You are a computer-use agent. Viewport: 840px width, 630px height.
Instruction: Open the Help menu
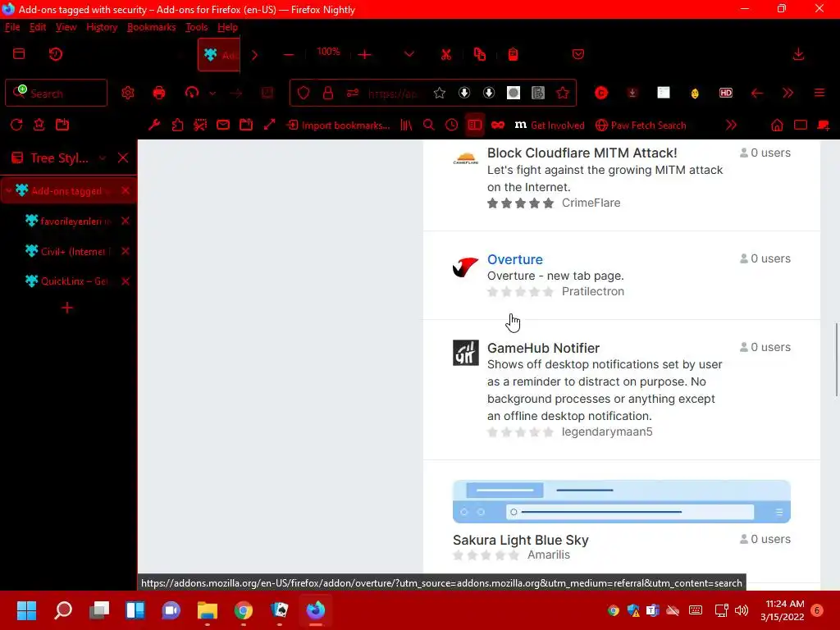[x=228, y=27]
